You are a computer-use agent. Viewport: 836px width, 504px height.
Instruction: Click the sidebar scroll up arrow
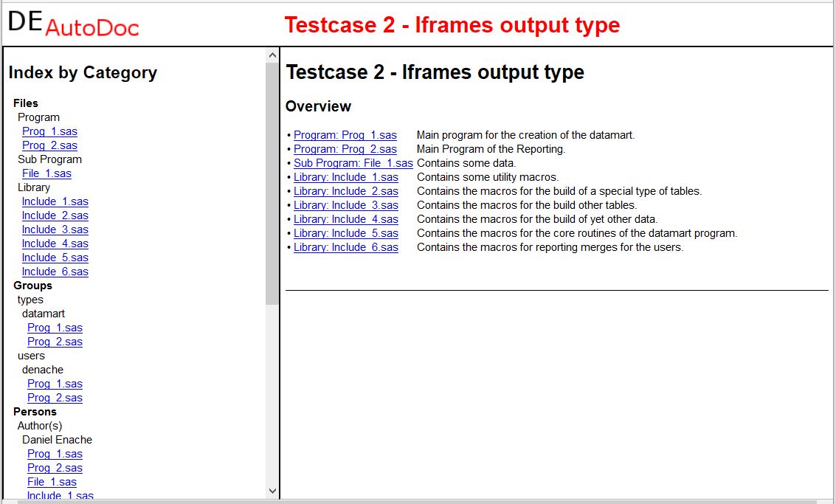(272, 55)
